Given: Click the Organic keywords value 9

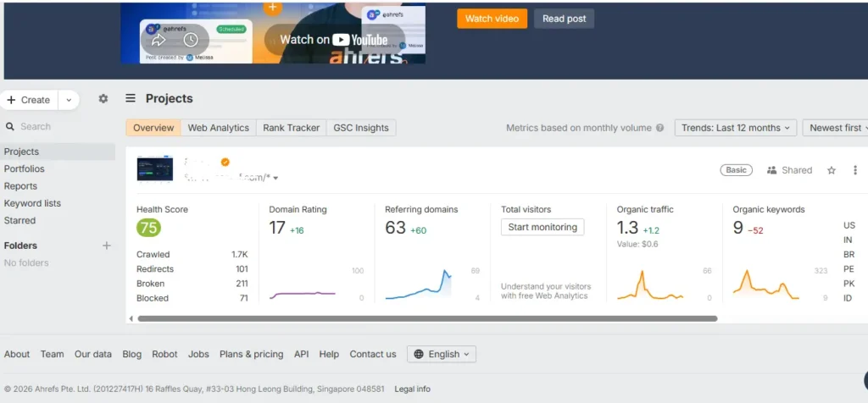Looking at the screenshot, I should point(738,227).
